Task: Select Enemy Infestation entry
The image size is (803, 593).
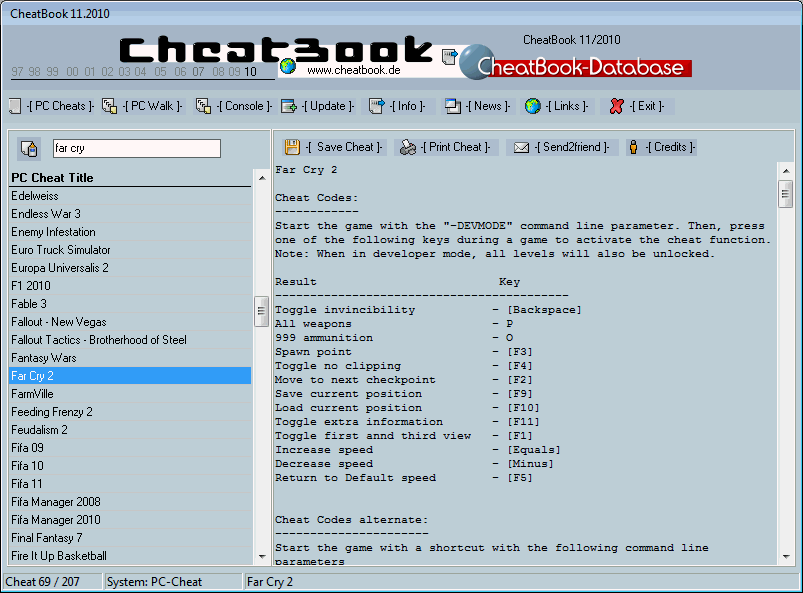Action: (131, 232)
